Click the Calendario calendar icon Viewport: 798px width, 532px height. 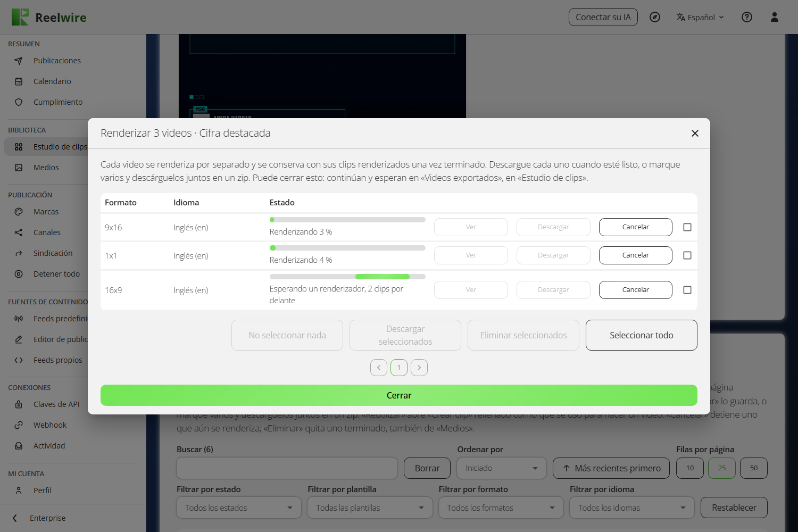19,81
